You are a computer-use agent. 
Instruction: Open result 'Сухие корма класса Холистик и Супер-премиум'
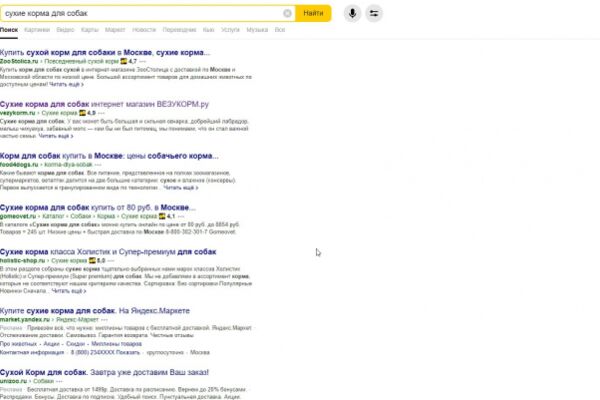pos(108,252)
